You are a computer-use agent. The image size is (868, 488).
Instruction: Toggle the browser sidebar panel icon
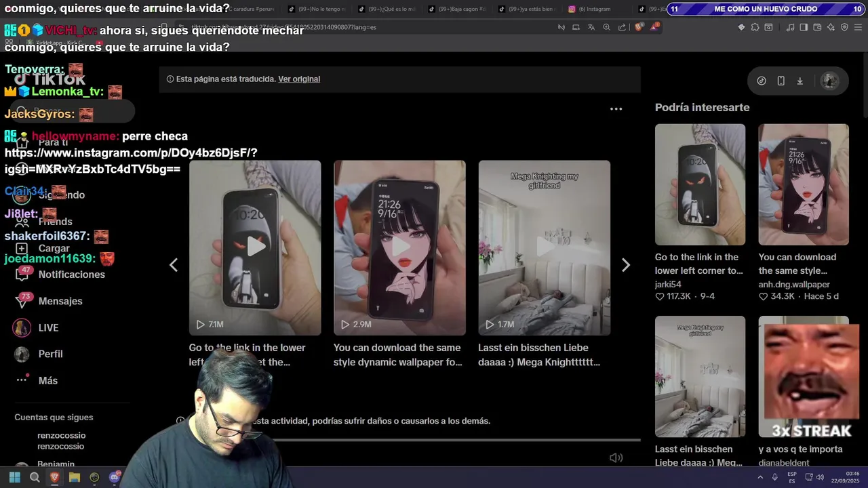804,27
